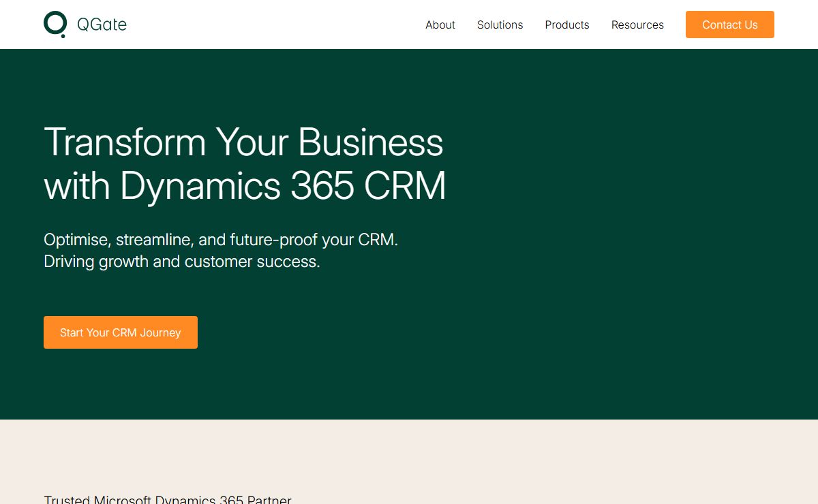
Task: Click the QGate brand name text
Action: (x=102, y=25)
